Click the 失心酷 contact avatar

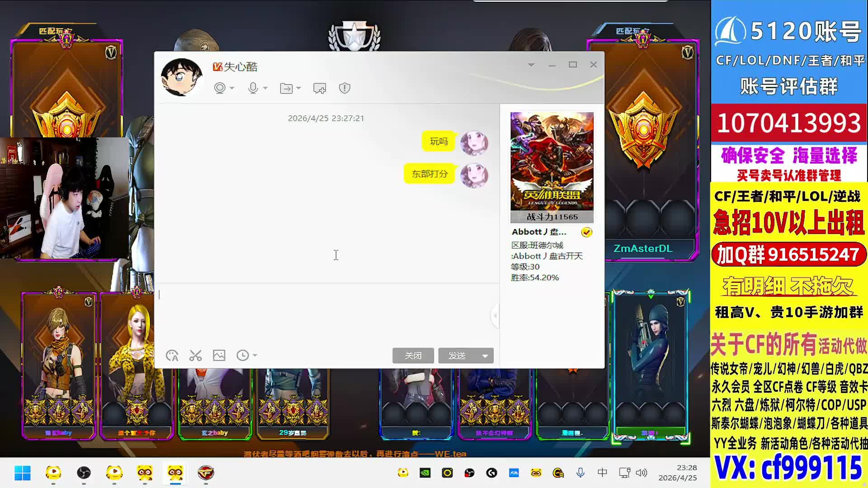[182, 77]
